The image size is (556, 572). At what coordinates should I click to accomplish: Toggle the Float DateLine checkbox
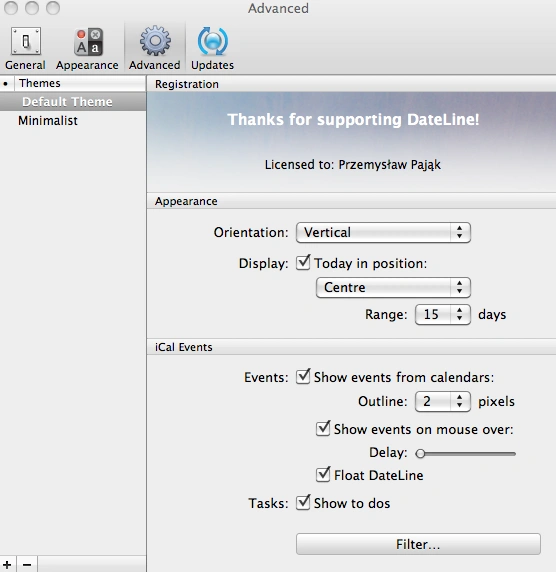click(323, 474)
